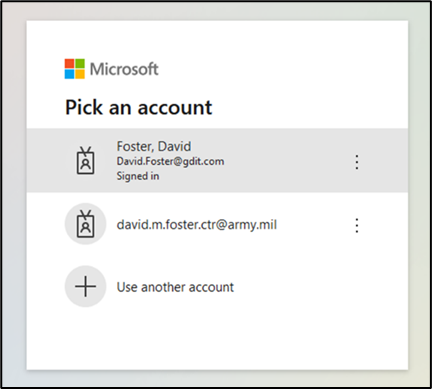Screen dimensions: 432x389
Task: Click the badge icon beside david.m.foster.ctr@army.mil
Action: [x=86, y=224]
